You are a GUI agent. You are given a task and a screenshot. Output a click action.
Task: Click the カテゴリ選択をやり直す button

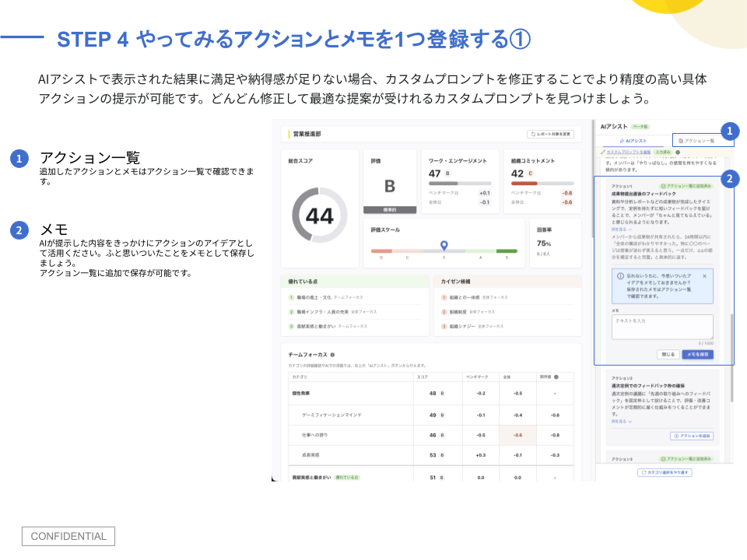point(665,472)
